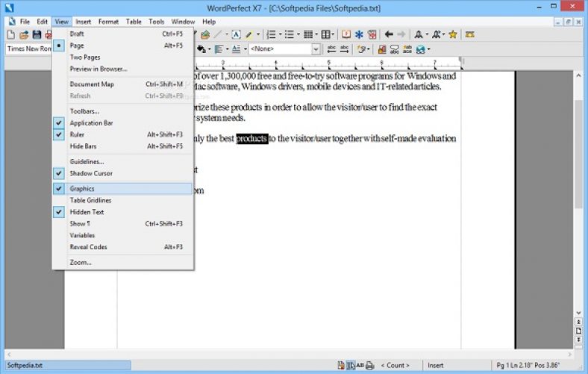This screenshot has height=374, width=588.
Task: Click the Back arrow toolbar icon
Action: pos(389,34)
